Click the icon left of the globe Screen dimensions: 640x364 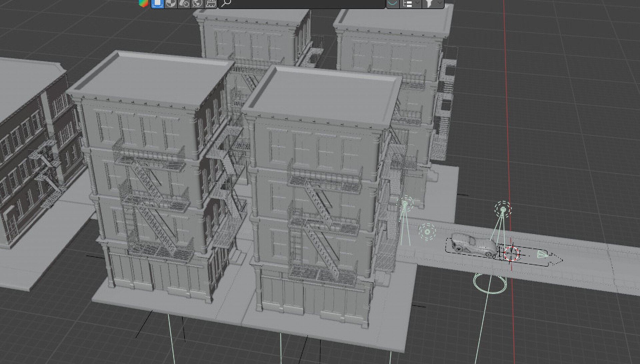point(184,3)
